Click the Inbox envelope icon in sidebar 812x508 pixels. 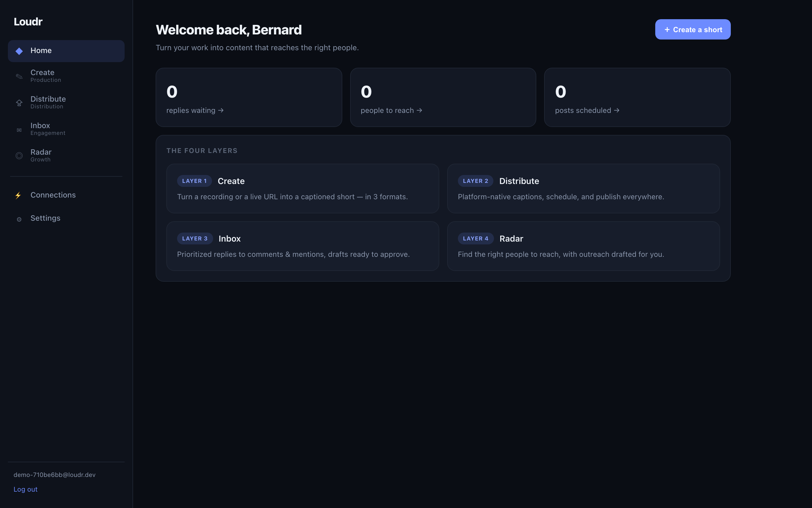19,130
